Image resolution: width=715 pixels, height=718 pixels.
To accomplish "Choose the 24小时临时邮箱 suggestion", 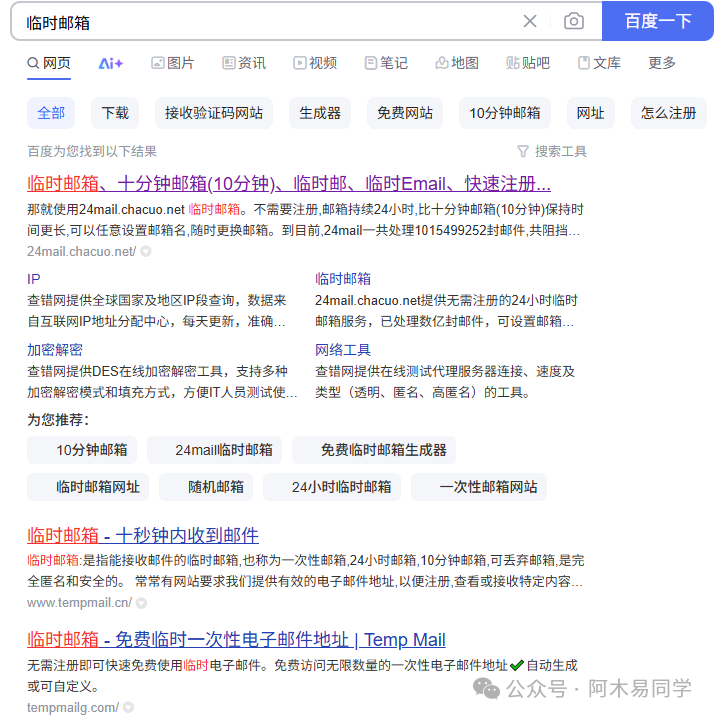I will (332, 487).
